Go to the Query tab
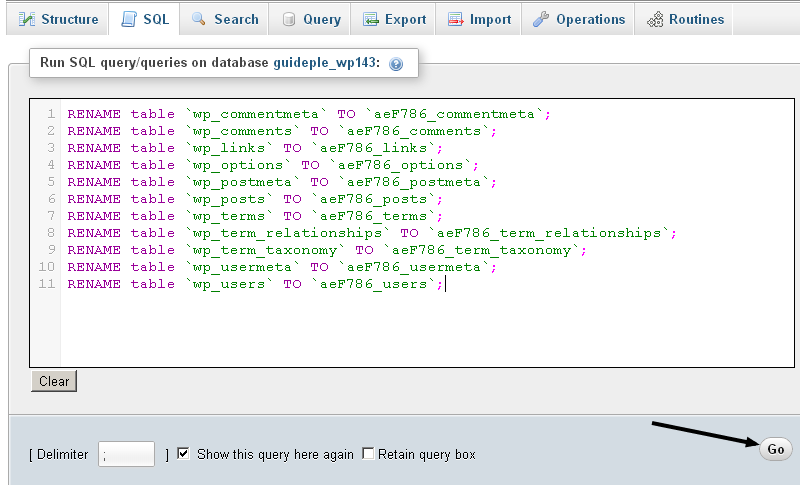 tap(310, 19)
